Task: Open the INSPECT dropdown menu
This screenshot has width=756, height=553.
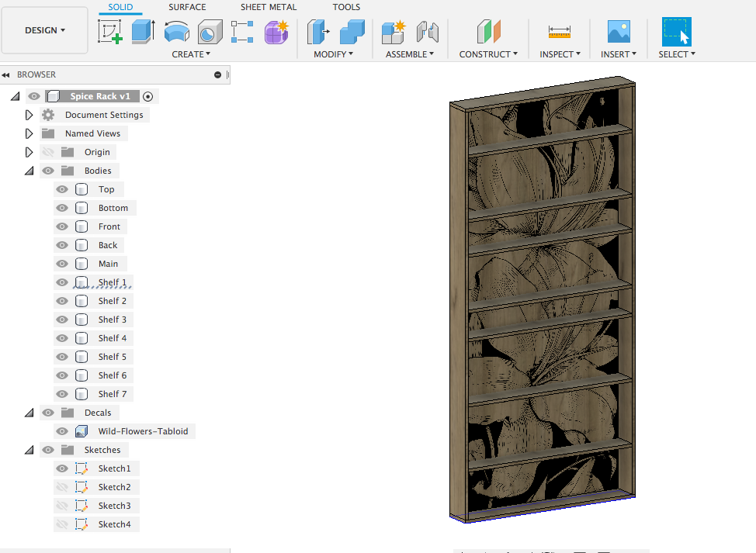Action: [560, 54]
